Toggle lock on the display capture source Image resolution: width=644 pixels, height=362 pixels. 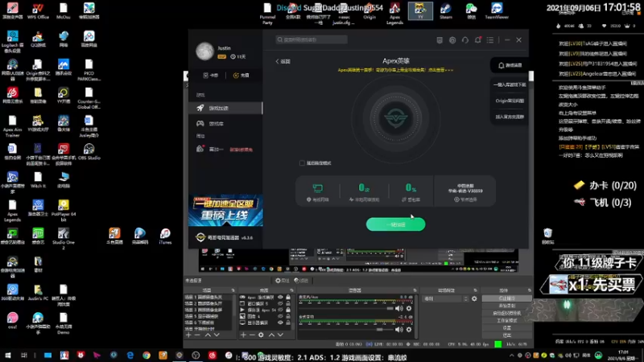[x=288, y=323]
